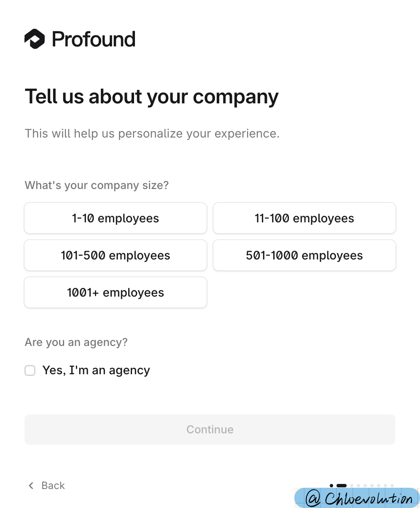420x508 pixels.
Task: Click the "Yes, I'm an agency" label
Action: click(x=96, y=370)
